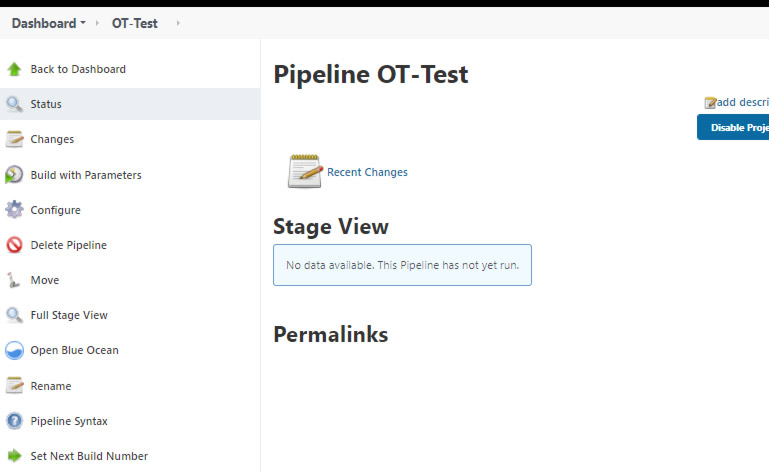Click the Configure gear icon
The image size is (769, 472).
14,210
